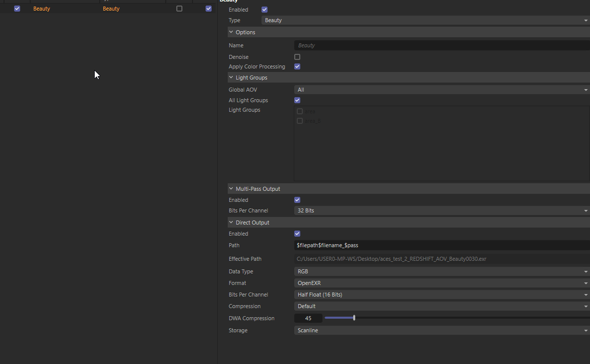Click the Name field showing Beauty
This screenshot has width=590, height=364.
click(442, 45)
